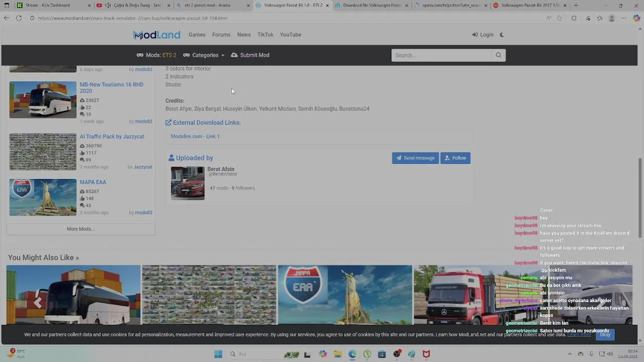
Task: Add page to favorites star
Action: (x=559, y=18)
